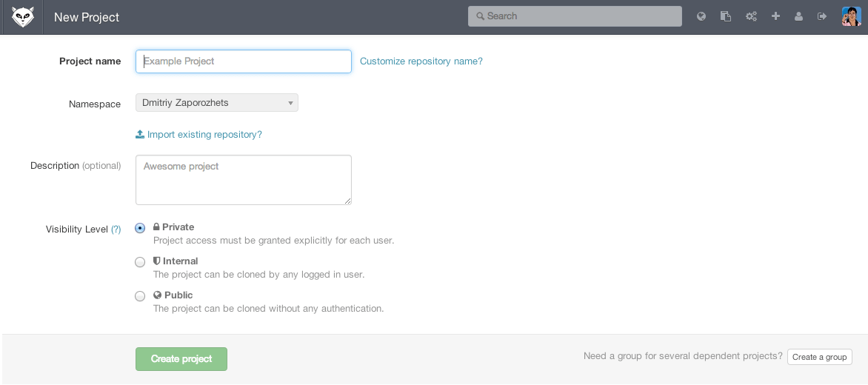The height and width of the screenshot is (385, 868).
Task: Click the user avatar picture
Action: coord(851,16)
